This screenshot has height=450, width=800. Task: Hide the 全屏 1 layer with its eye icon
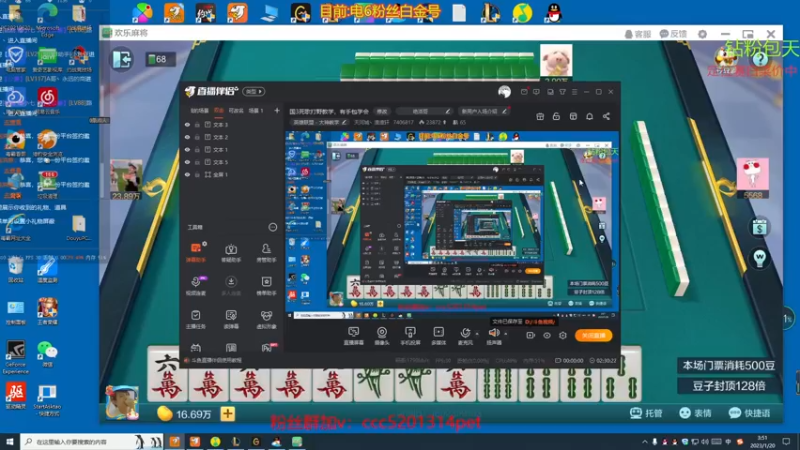tap(187, 174)
